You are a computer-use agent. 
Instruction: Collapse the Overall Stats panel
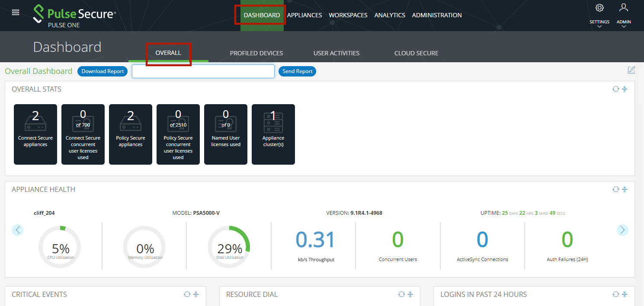click(x=625, y=89)
